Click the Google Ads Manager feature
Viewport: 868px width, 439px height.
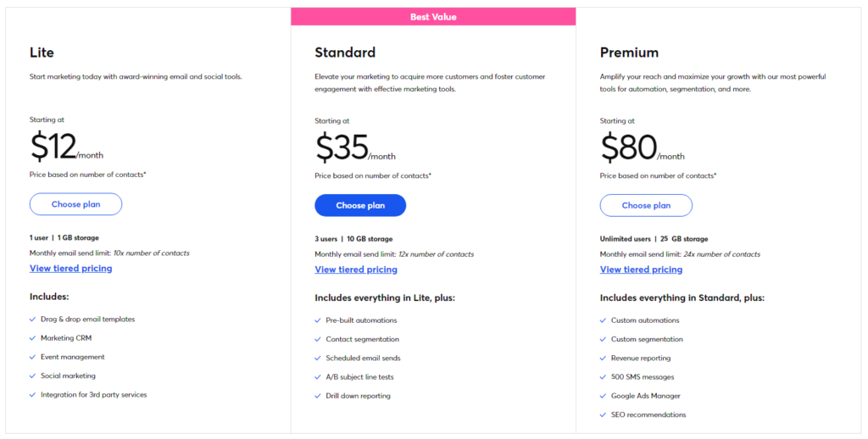coord(646,396)
